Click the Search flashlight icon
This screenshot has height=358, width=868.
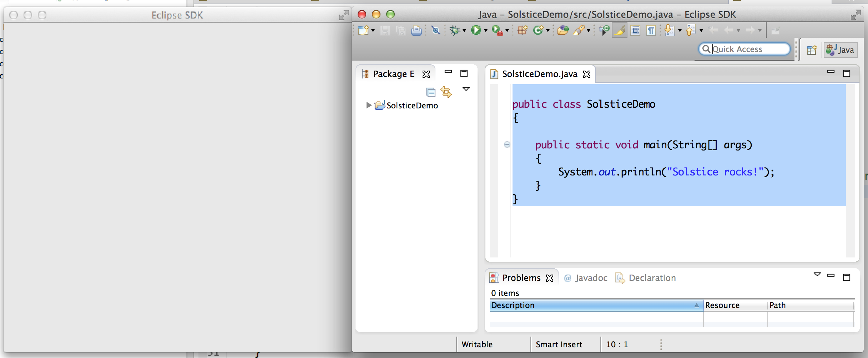579,30
